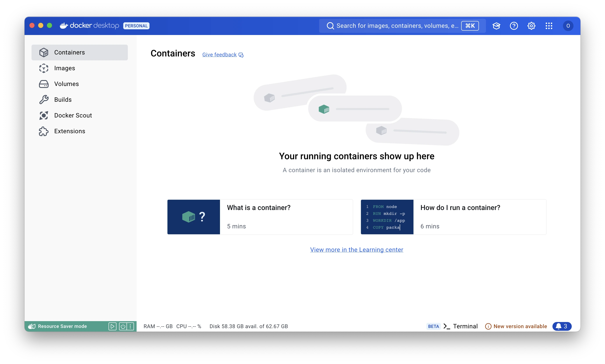Click the Resource Saver mode label
The height and width of the screenshot is (364, 605).
click(x=62, y=326)
